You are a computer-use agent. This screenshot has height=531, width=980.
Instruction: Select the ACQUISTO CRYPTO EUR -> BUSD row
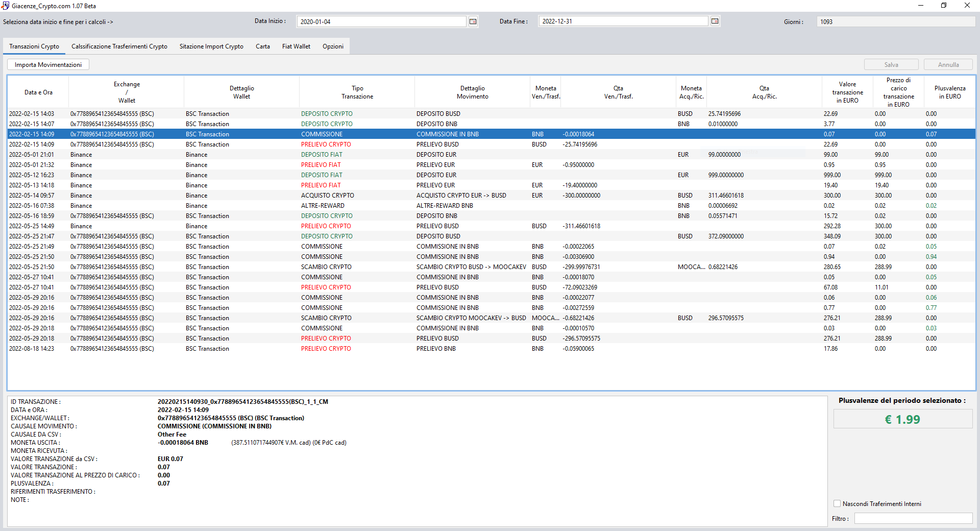(x=357, y=195)
